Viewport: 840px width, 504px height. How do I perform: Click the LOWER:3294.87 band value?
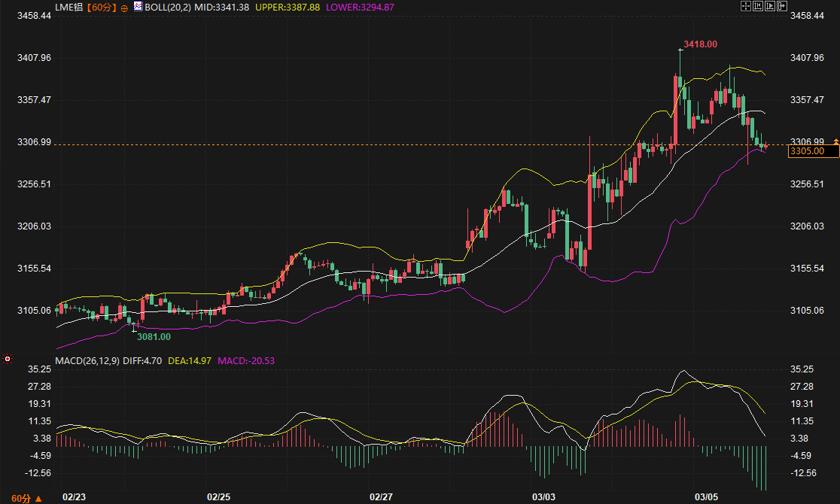[360, 7]
